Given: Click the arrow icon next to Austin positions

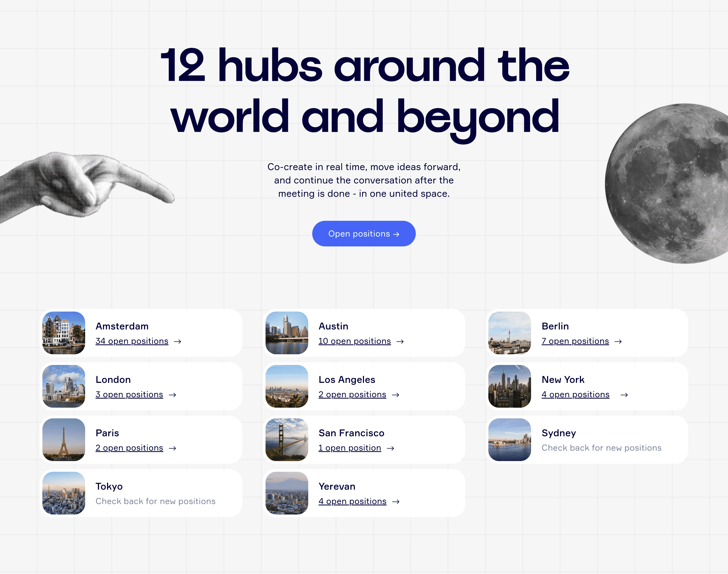Looking at the screenshot, I should tap(400, 341).
